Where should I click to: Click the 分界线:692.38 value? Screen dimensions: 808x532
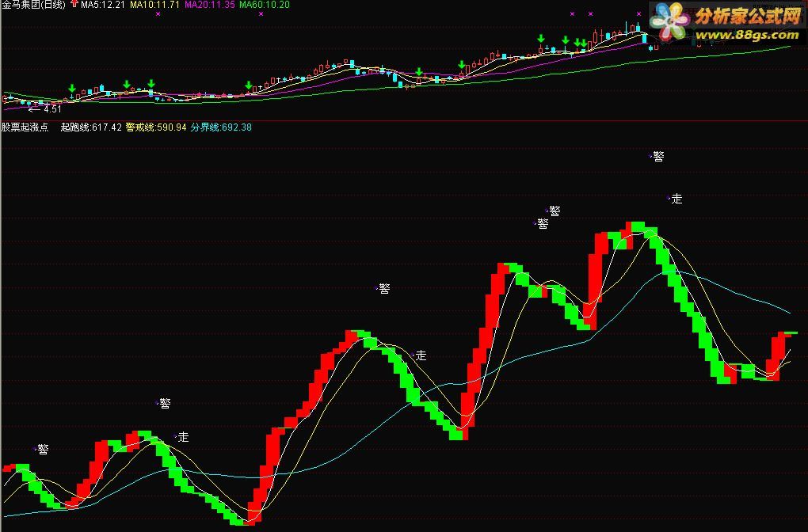pos(221,127)
